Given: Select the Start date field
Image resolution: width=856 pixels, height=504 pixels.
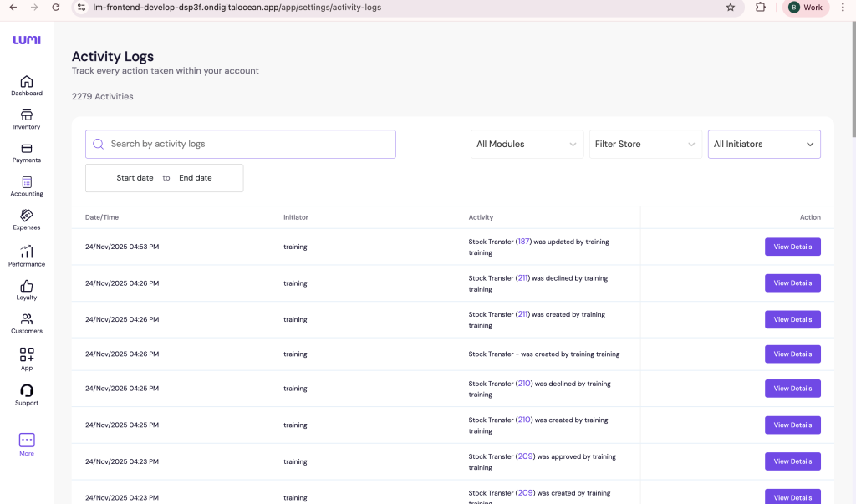Looking at the screenshot, I should click(x=135, y=177).
